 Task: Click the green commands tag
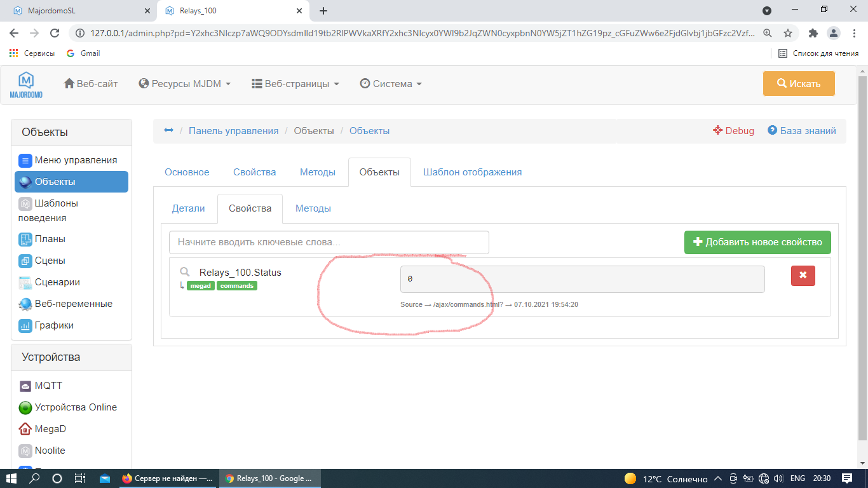pos(237,286)
